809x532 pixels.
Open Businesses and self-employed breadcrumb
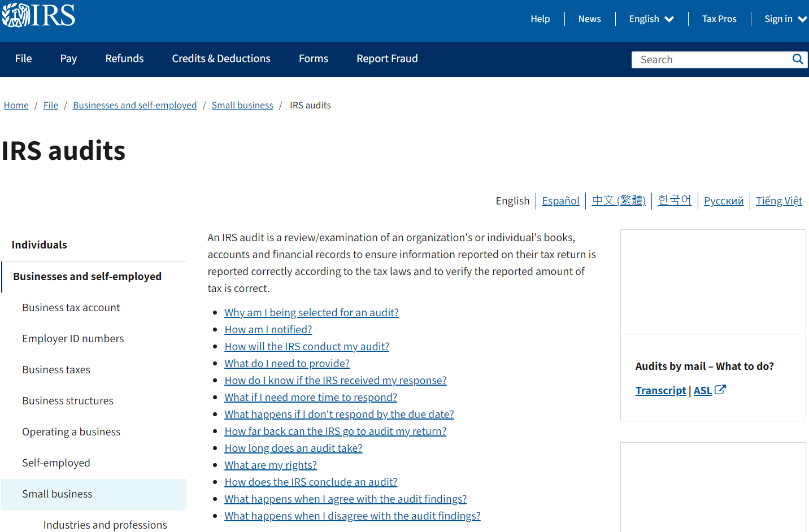click(x=135, y=106)
